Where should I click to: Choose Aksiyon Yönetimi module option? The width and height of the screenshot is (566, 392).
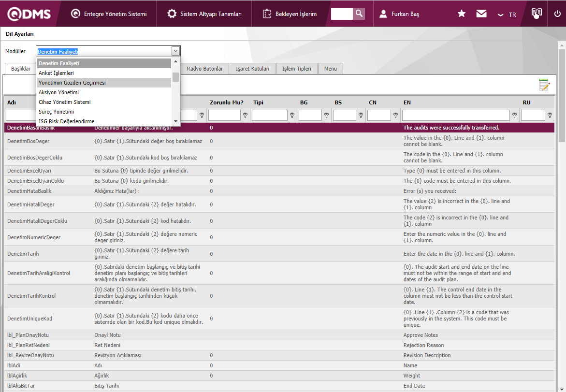tap(58, 92)
